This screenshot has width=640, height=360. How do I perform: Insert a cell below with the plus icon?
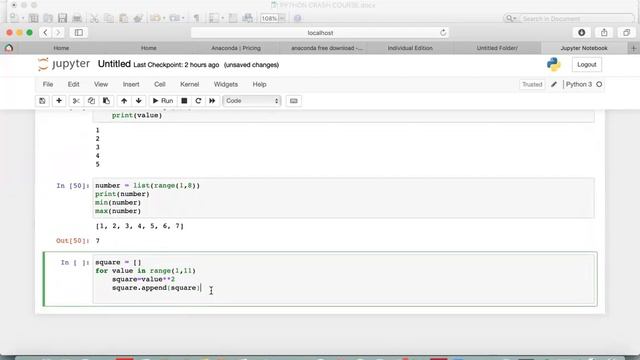[59, 101]
